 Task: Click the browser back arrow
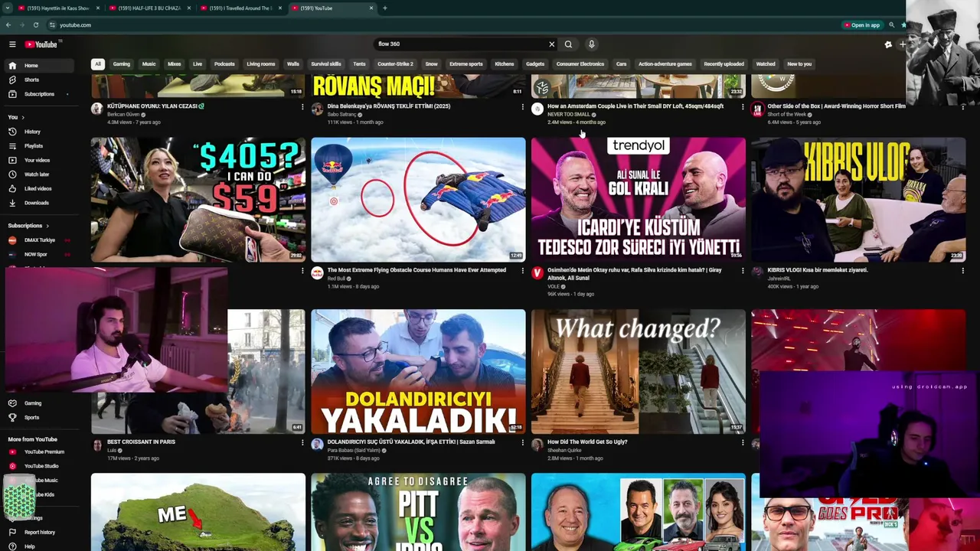(9, 25)
